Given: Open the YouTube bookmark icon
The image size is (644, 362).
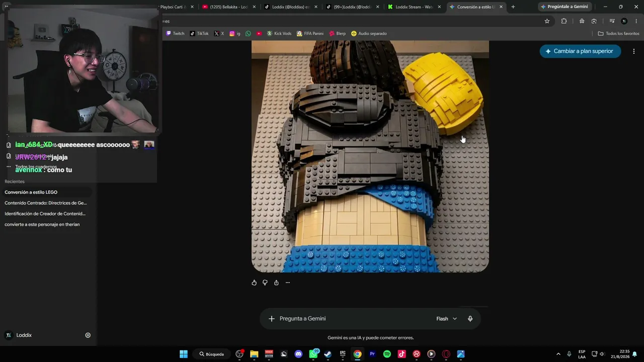Looking at the screenshot, I should tap(259, 34).
